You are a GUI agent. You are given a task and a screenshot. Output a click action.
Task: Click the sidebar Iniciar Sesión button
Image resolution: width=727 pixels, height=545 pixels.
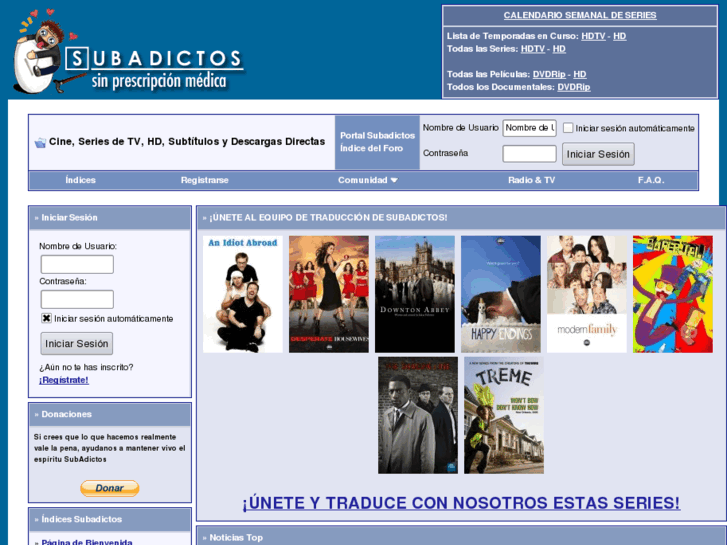click(77, 344)
